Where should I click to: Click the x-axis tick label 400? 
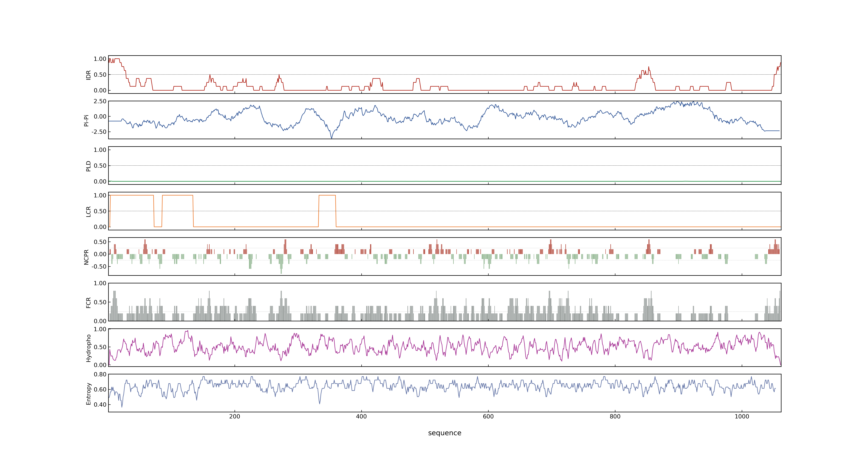point(361,416)
